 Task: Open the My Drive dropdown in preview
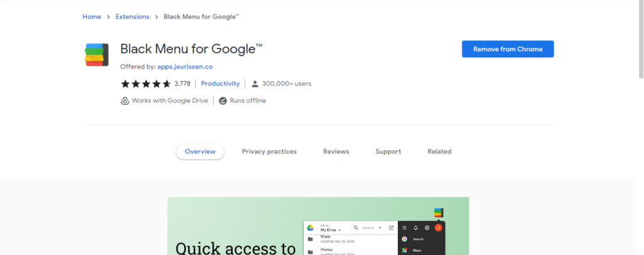pyautogui.click(x=331, y=230)
